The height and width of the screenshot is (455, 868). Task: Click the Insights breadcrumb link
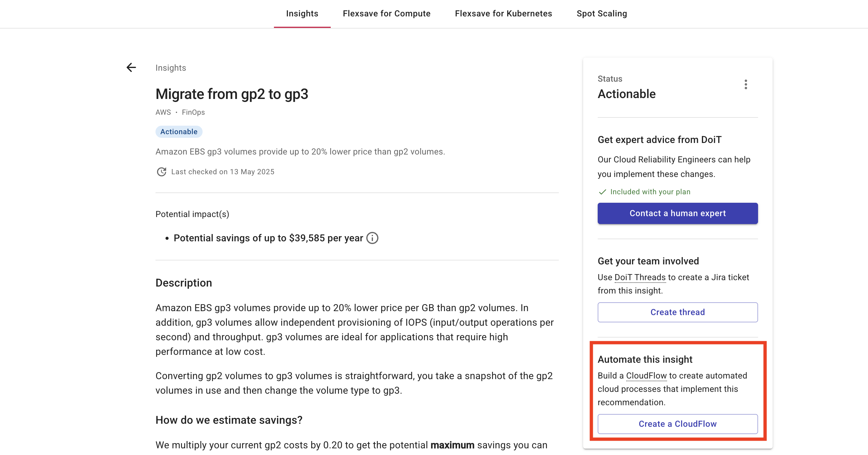point(170,68)
